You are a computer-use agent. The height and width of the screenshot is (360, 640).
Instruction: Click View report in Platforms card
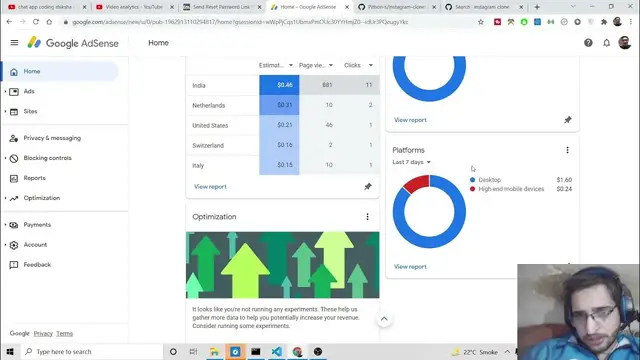410,267
